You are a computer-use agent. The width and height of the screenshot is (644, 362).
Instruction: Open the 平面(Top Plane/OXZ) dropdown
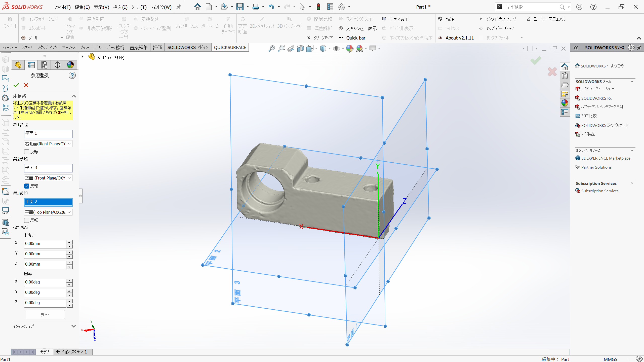tap(48, 212)
